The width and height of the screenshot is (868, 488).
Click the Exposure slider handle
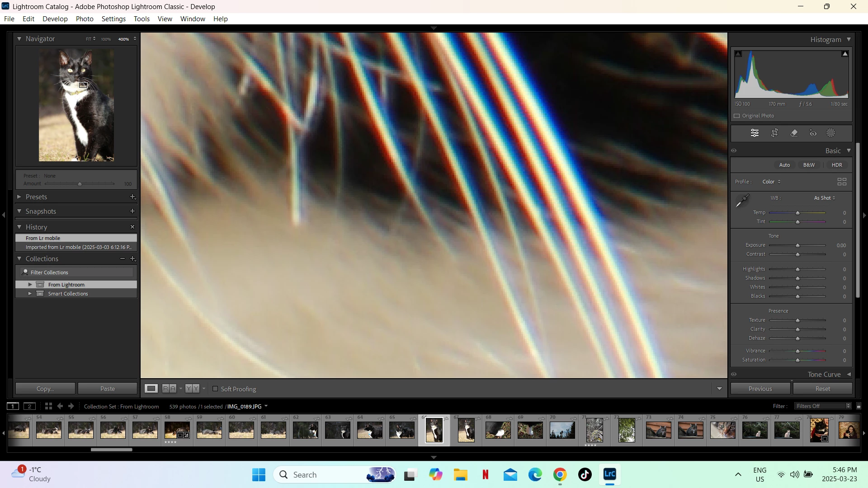(797, 245)
